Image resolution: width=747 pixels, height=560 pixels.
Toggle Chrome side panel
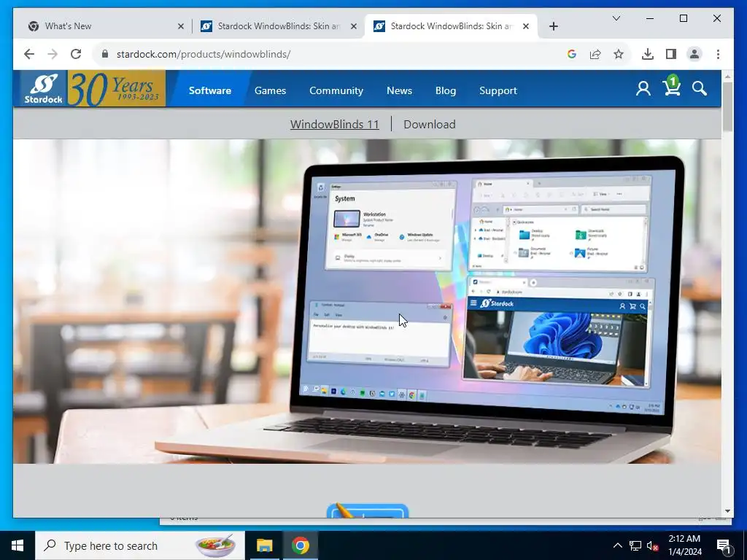(x=671, y=54)
